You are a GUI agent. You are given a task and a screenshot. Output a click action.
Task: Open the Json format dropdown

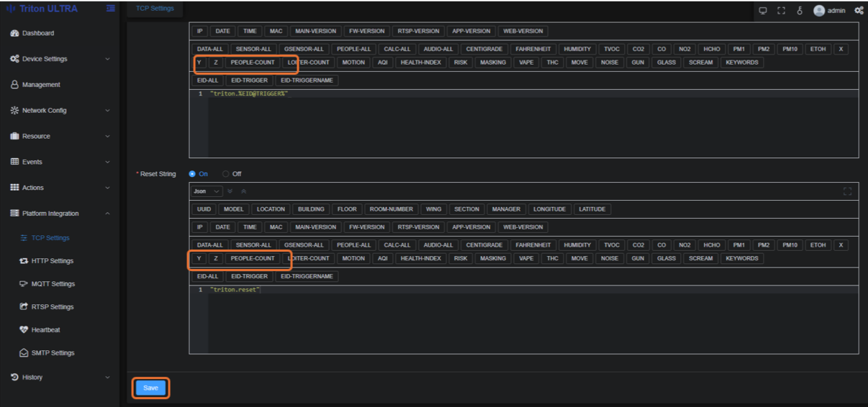pyautogui.click(x=207, y=191)
